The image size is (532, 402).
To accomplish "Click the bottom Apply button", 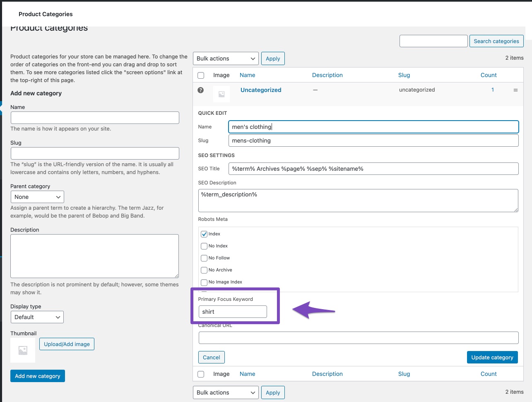I will tap(273, 392).
